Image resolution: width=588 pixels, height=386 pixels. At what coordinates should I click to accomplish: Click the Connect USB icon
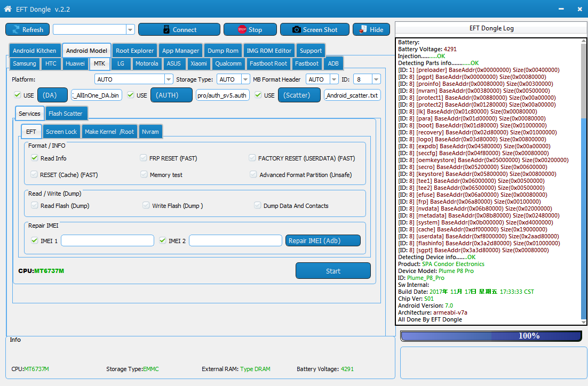coord(166,30)
